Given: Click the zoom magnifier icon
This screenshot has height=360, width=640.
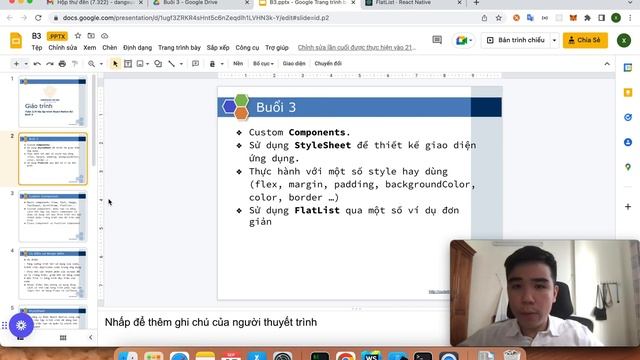Looking at the screenshot, I should pyautogui.click(x=91, y=64).
